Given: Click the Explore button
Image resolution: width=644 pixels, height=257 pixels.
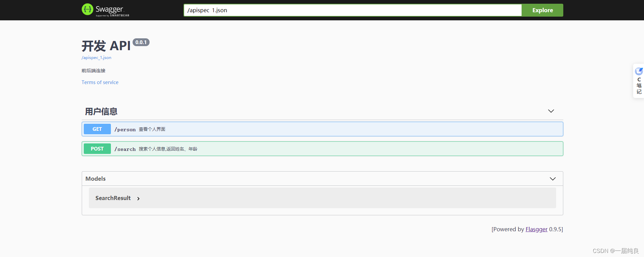Looking at the screenshot, I should pos(542,10).
